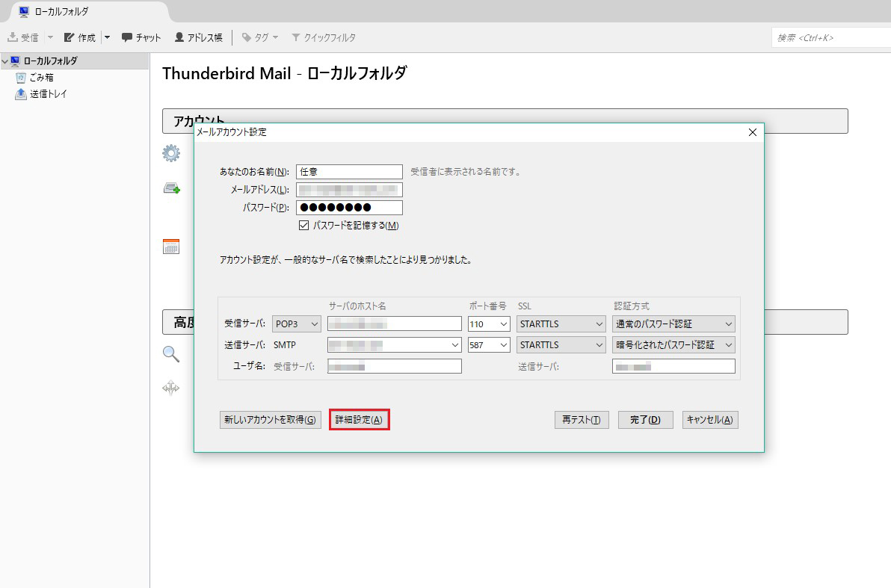Click the Get Messages (受信) download icon
This screenshot has width=891, height=588.
(x=13, y=37)
